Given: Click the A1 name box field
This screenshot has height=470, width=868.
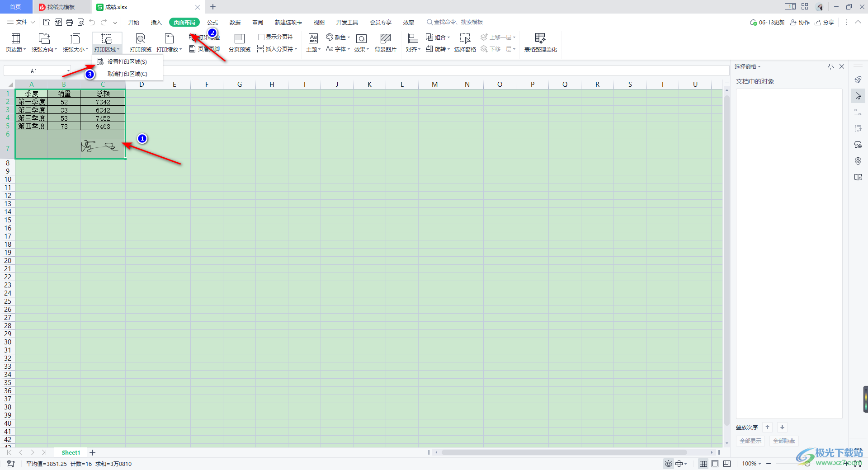Looking at the screenshot, I should [x=37, y=71].
